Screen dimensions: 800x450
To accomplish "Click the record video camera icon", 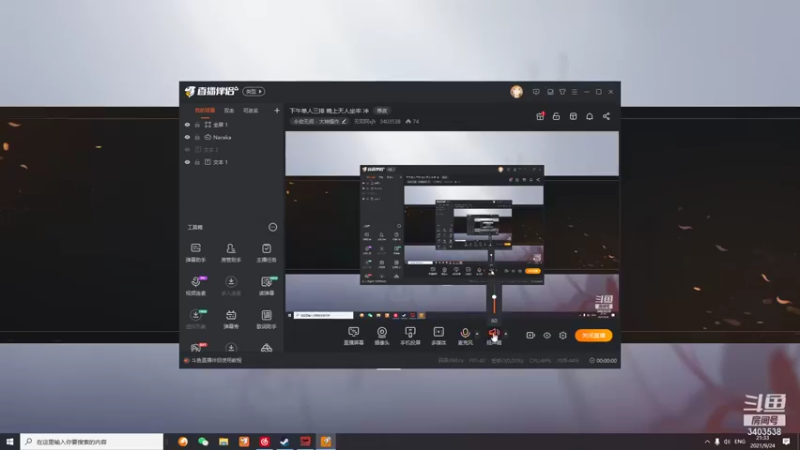I will (x=531, y=335).
